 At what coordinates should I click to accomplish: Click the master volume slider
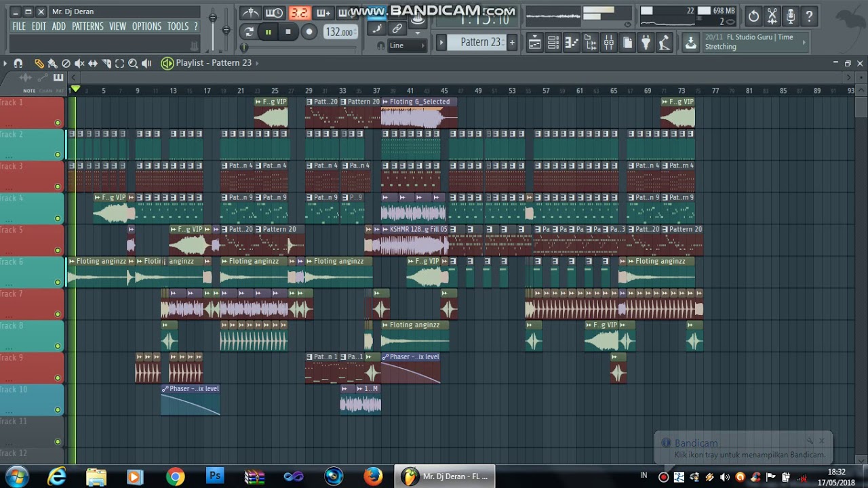(213, 18)
